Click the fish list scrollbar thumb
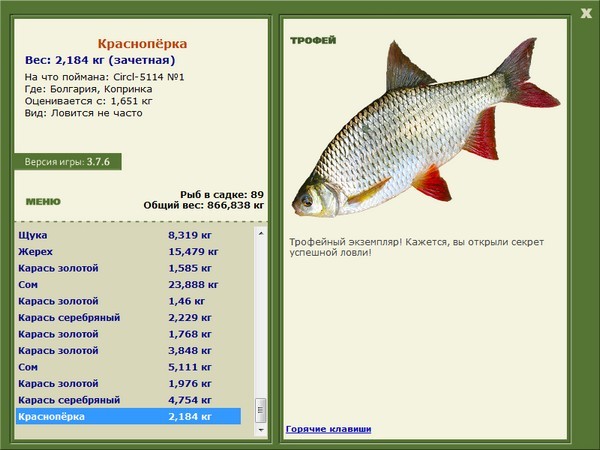 point(261,410)
